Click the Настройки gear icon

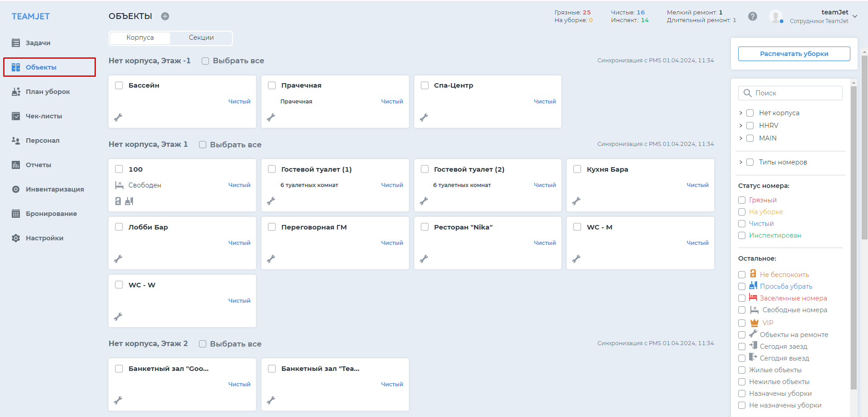(16, 238)
